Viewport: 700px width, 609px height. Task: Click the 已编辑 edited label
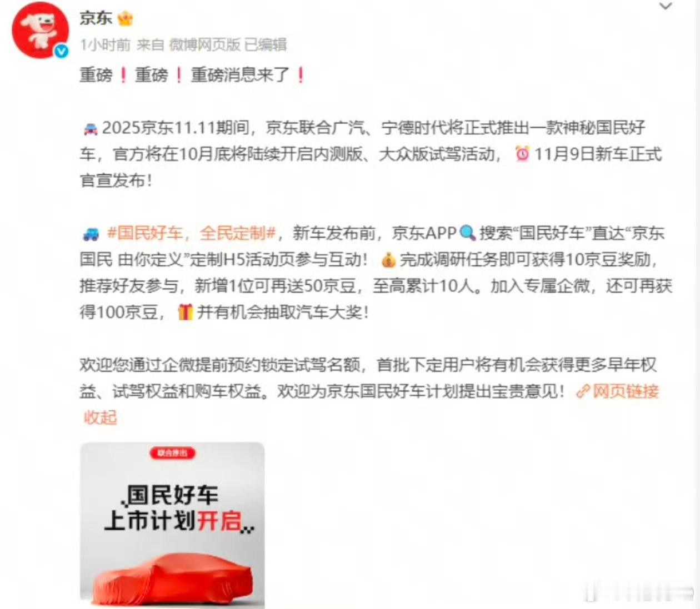tap(266, 44)
